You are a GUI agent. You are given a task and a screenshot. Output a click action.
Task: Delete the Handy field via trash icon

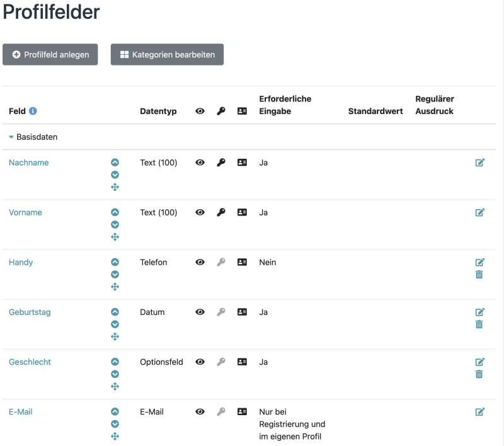pos(480,275)
